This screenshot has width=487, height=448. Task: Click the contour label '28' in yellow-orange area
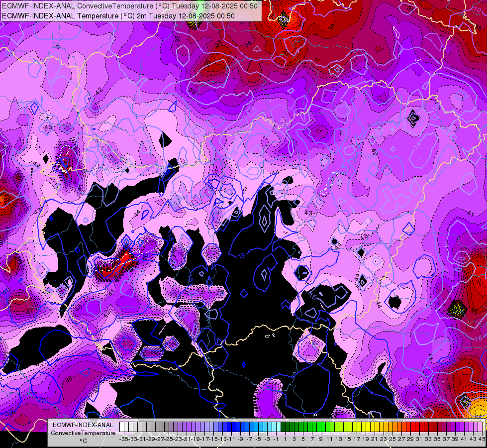[x=474, y=396]
